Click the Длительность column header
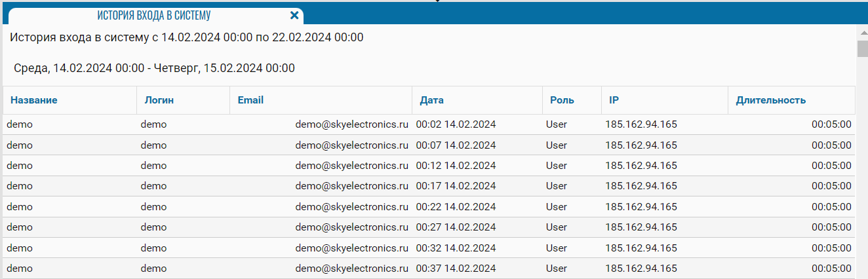Image resolution: width=868 pixels, height=279 pixels. point(771,100)
